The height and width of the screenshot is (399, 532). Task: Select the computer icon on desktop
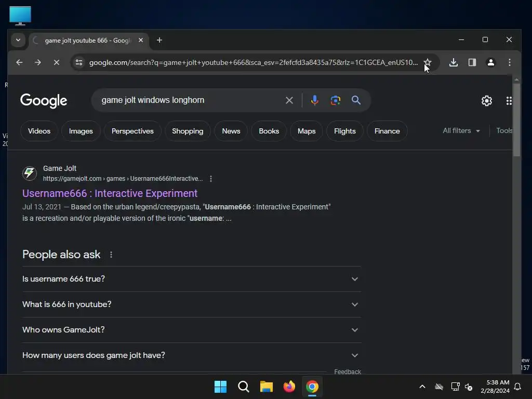20,16
